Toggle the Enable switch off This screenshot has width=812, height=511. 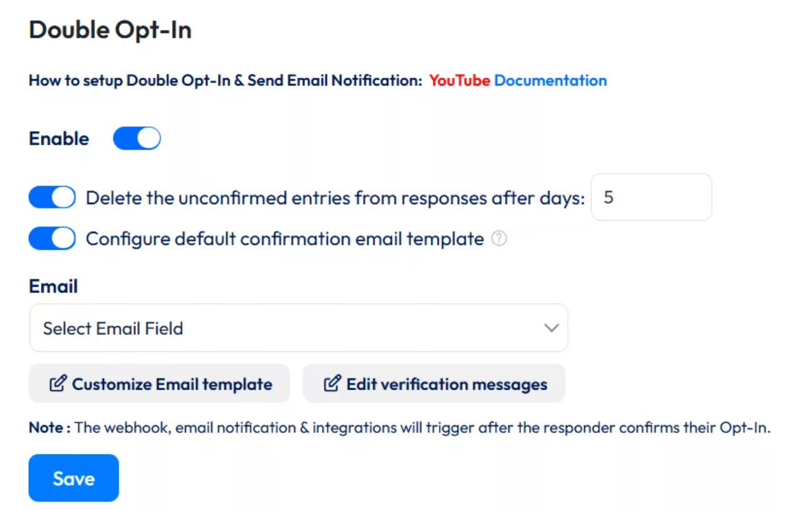tap(136, 138)
